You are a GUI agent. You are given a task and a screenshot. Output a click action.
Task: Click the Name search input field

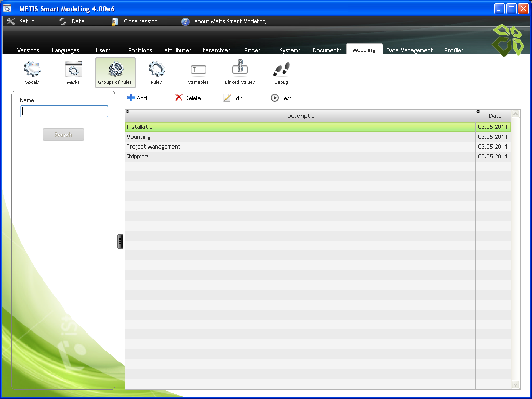pyautogui.click(x=64, y=112)
